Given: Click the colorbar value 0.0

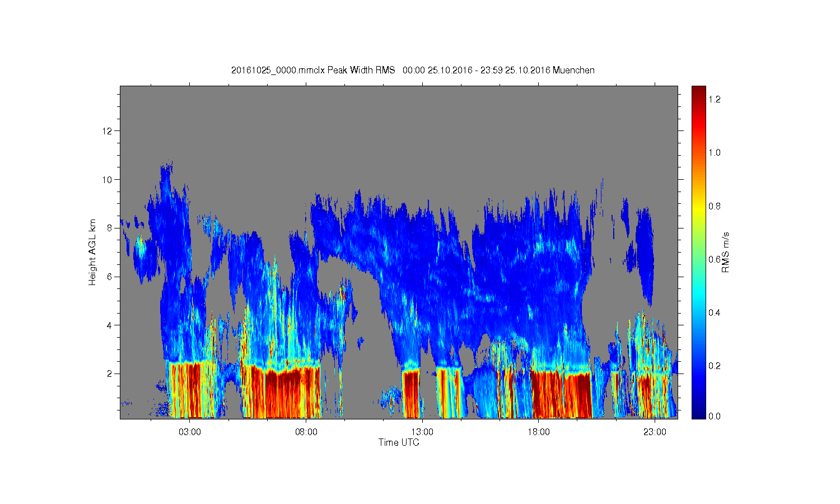Looking at the screenshot, I should (x=714, y=416).
